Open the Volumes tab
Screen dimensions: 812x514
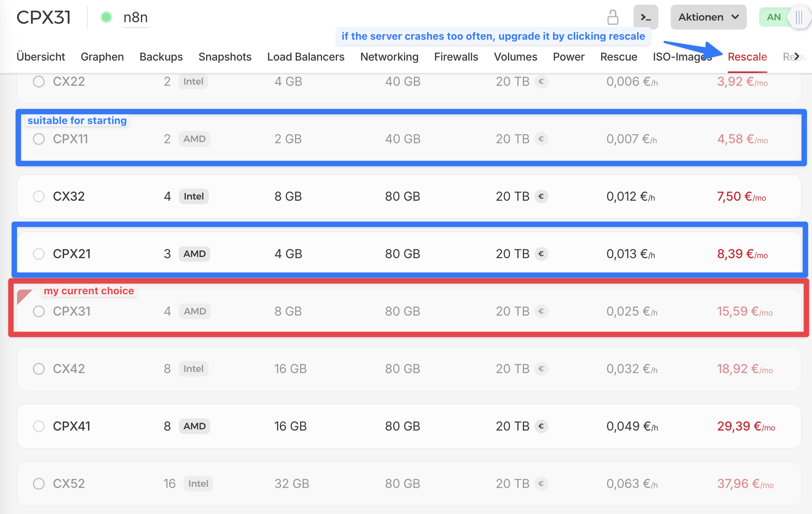515,57
